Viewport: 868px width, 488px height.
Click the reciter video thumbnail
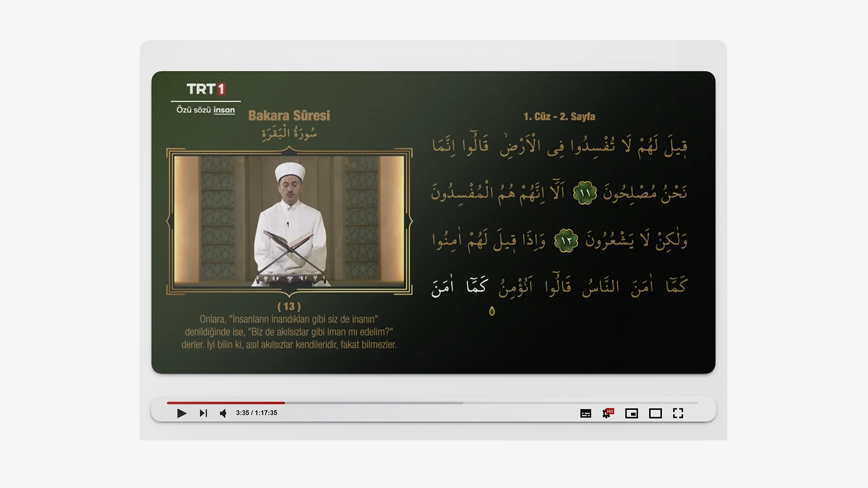[x=289, y=221]
